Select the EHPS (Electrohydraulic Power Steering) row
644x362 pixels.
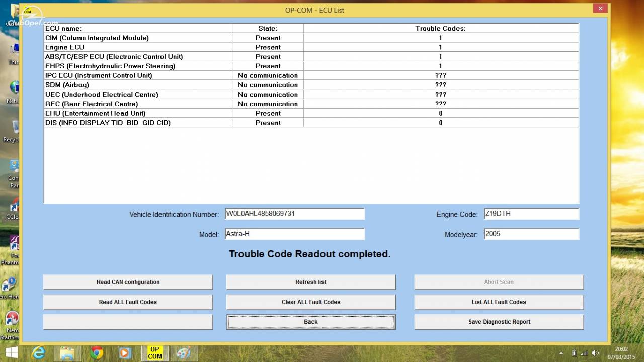(x=311, y=66)
